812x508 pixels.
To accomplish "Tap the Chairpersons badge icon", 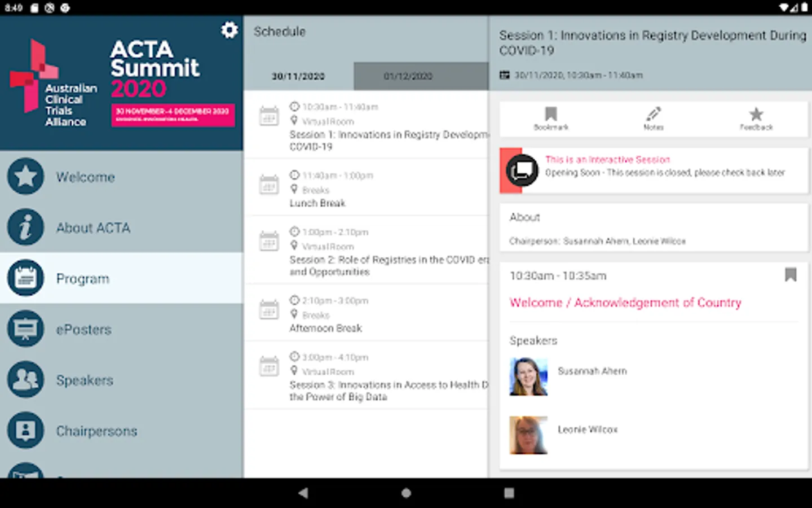I will point(25,431).
